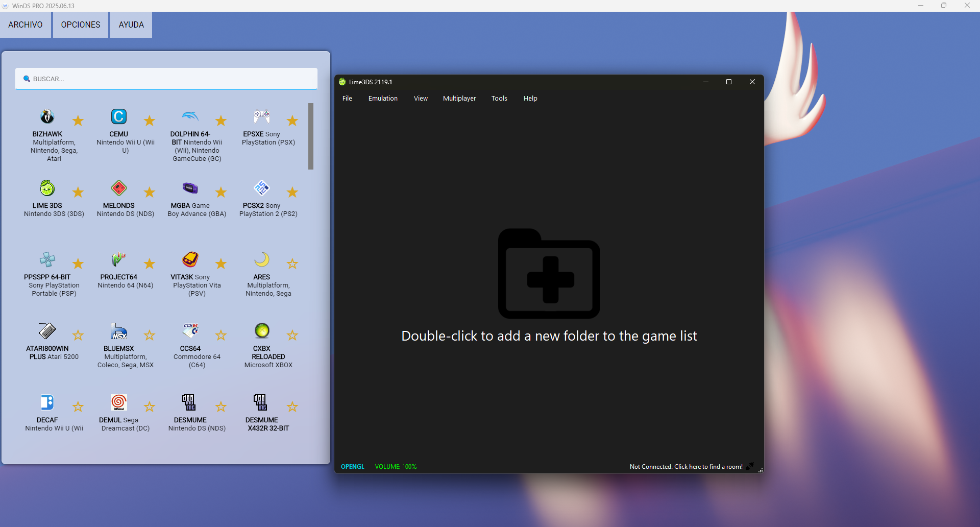Launch the Atari800Win Plus icon
The height and width of the screenshot is (527, 980).
[x=47, y=331]
